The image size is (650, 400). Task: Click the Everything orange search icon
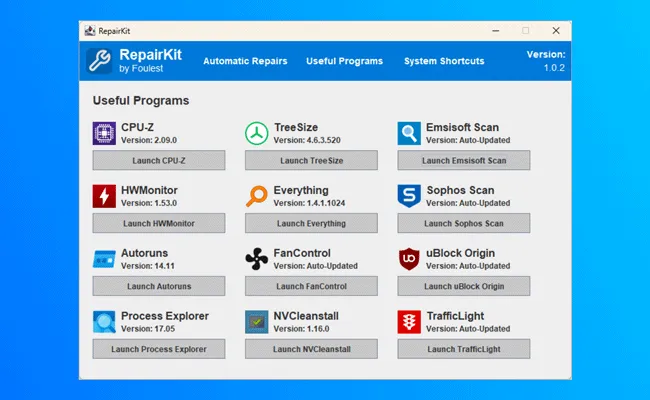pyautogui.click(x=257, y=196)
